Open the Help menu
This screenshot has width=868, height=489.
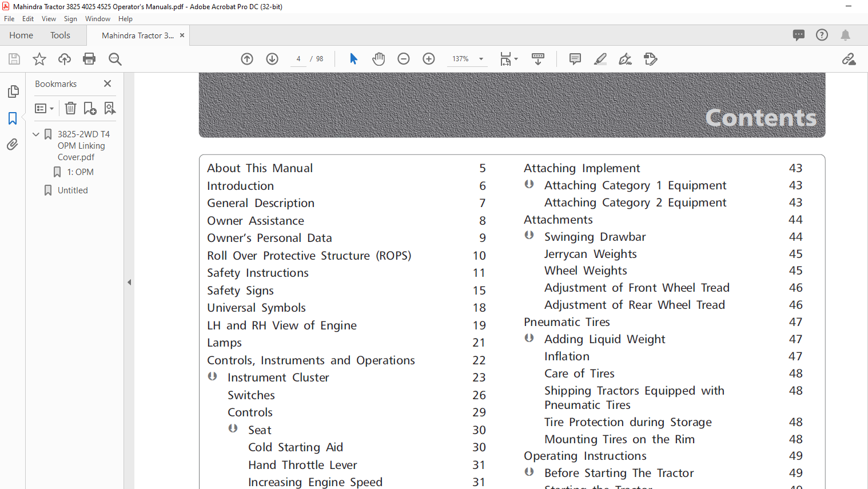pos(125,19)
